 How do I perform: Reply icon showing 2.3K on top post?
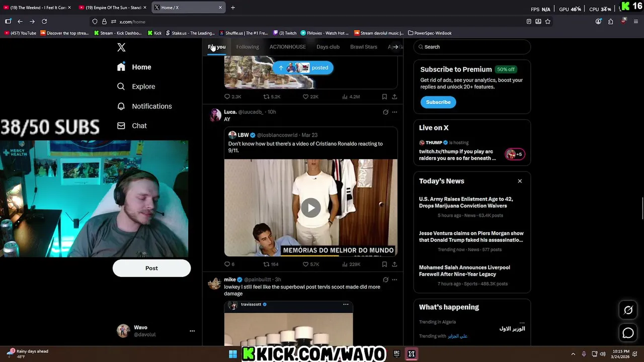coord(232,97)
